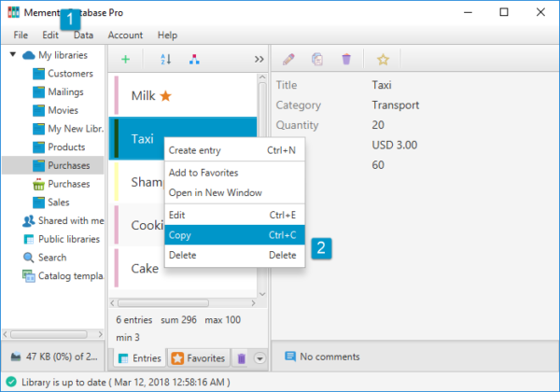Open the File menu

(21, 35)
